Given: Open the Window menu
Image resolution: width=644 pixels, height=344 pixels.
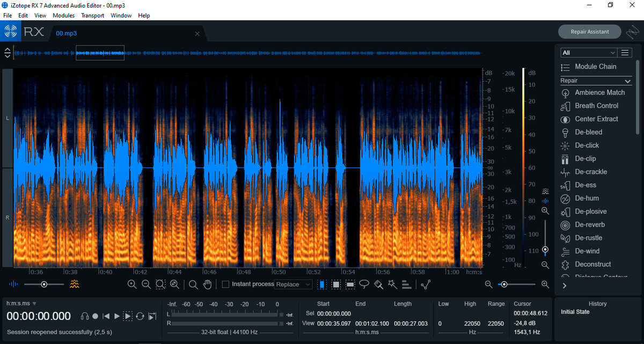Looking at the screenshot, I should [121, 16].
